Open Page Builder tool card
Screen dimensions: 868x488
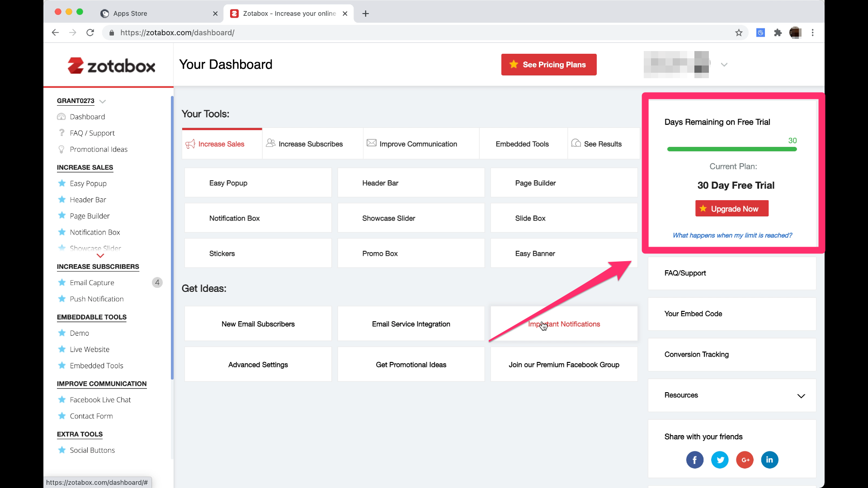tap(564, 183)
